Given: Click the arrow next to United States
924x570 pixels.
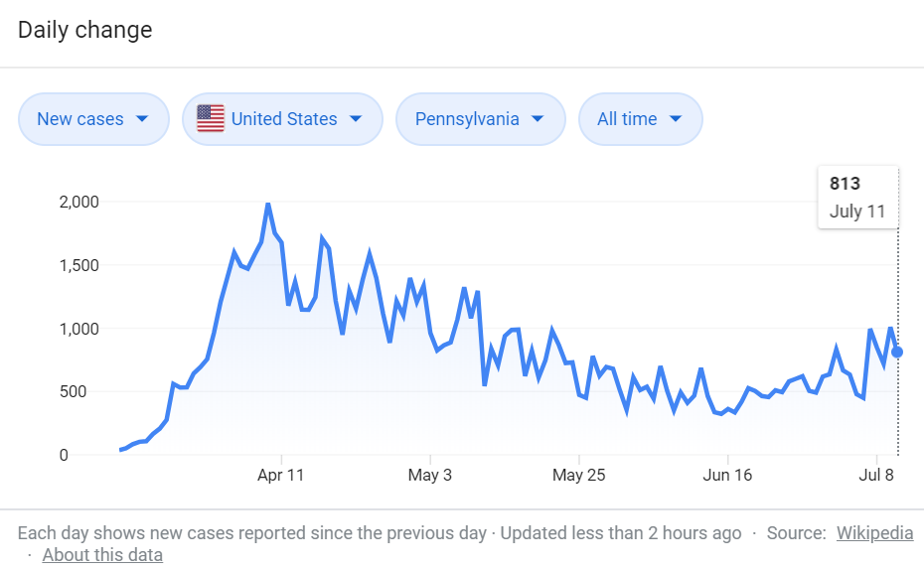Looking at the screenshot, I should click(x=356, y=119).
